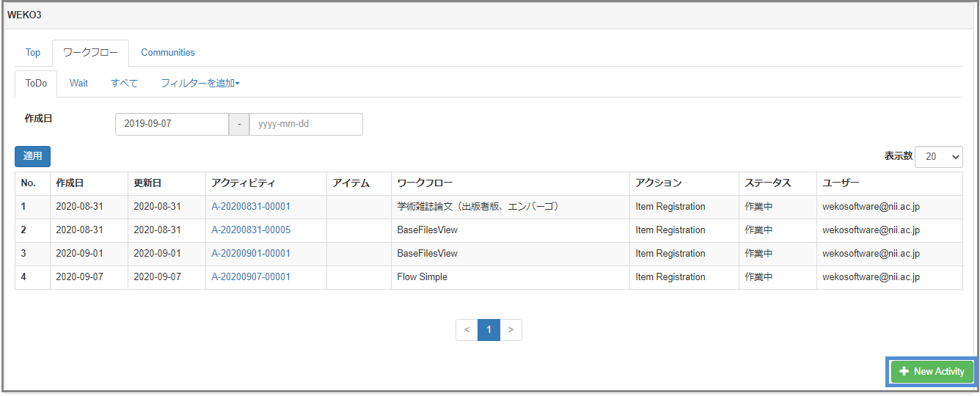The width and height of the screenshot is (980, 396).
Task: Switch to the ワークフロー tab
Action: [90, 53]
